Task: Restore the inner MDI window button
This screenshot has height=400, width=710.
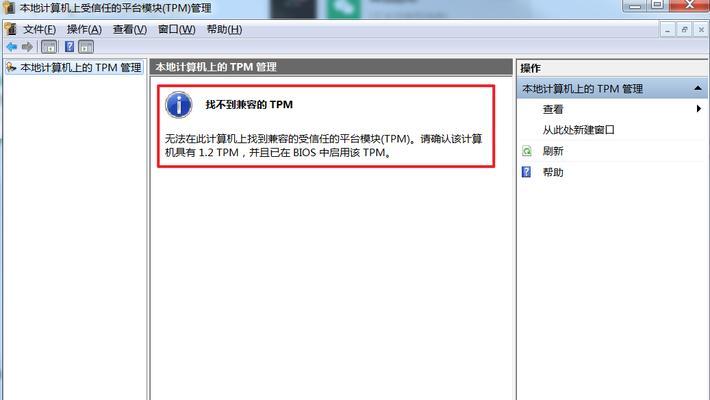Action: point(684,29)
